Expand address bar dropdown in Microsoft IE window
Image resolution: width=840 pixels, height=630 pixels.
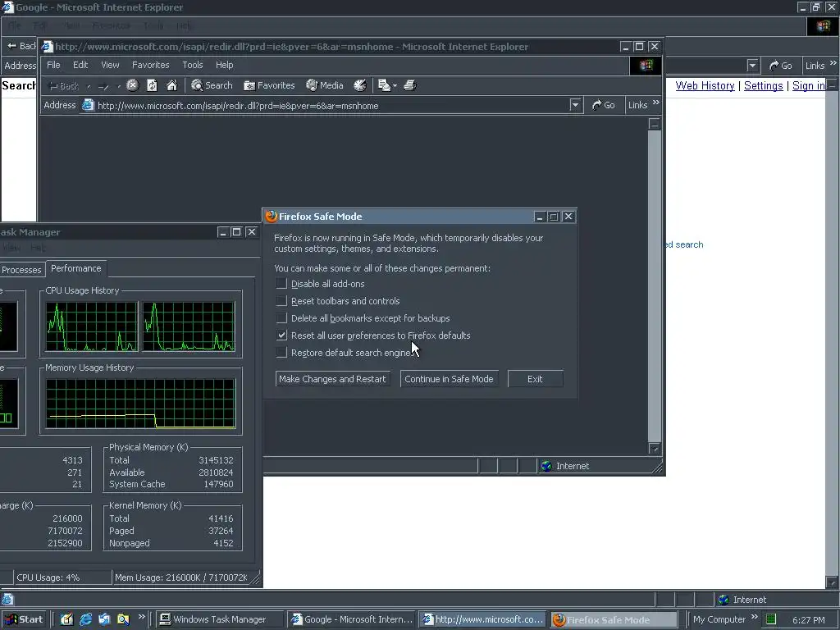[575, 105]
